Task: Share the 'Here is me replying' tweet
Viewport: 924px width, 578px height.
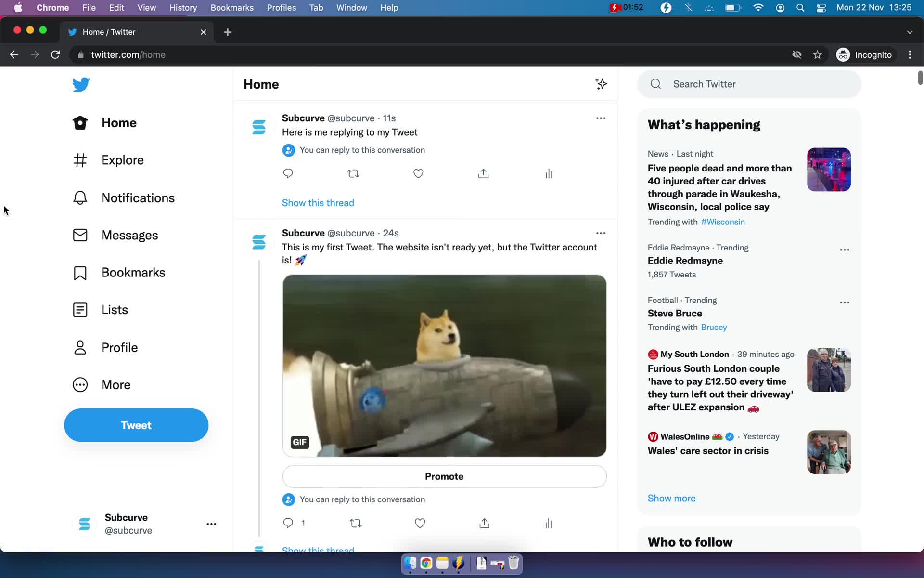Action: click(484, 173)
